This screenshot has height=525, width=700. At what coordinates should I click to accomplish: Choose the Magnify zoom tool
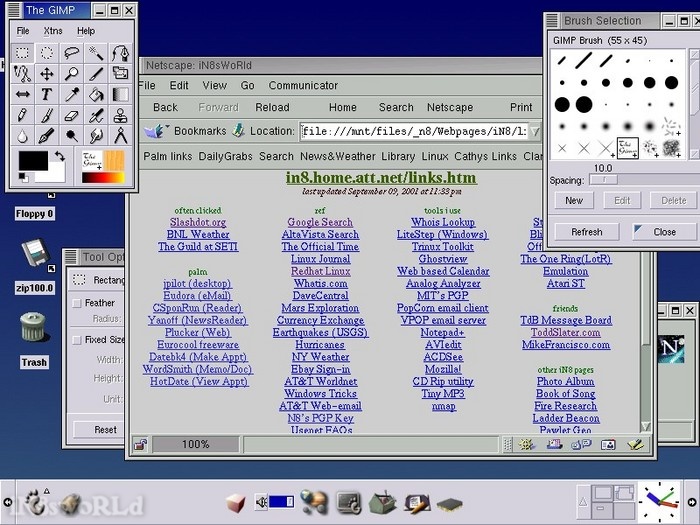71,74
